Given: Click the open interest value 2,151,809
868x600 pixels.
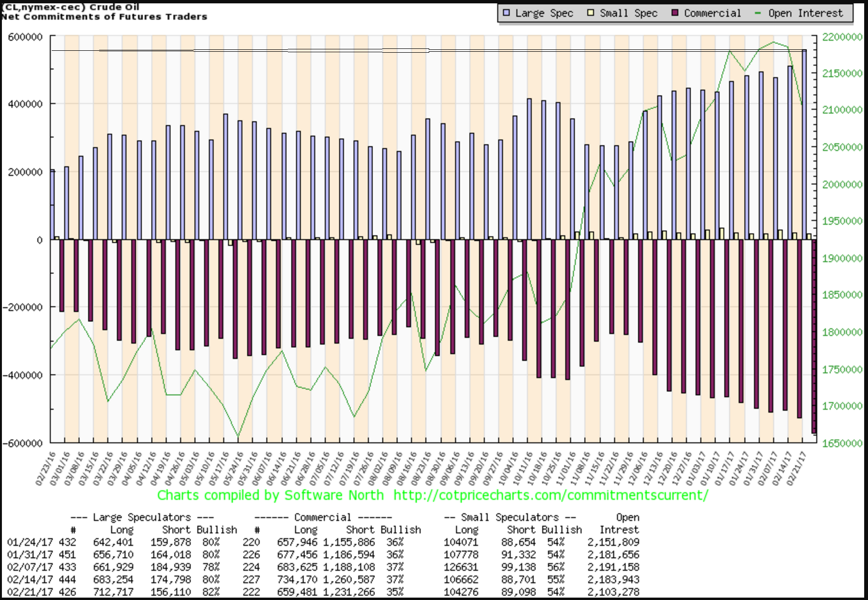Looking at the screenshot, I should [x=614, y=542].
